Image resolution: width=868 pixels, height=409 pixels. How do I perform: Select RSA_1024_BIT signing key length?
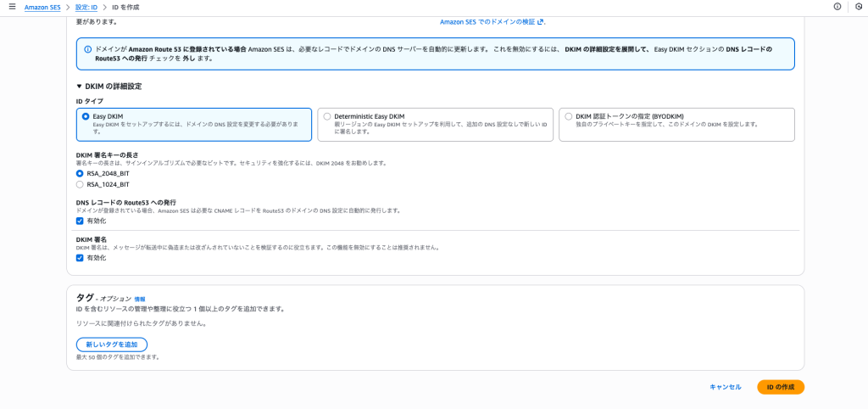[81, 184]
